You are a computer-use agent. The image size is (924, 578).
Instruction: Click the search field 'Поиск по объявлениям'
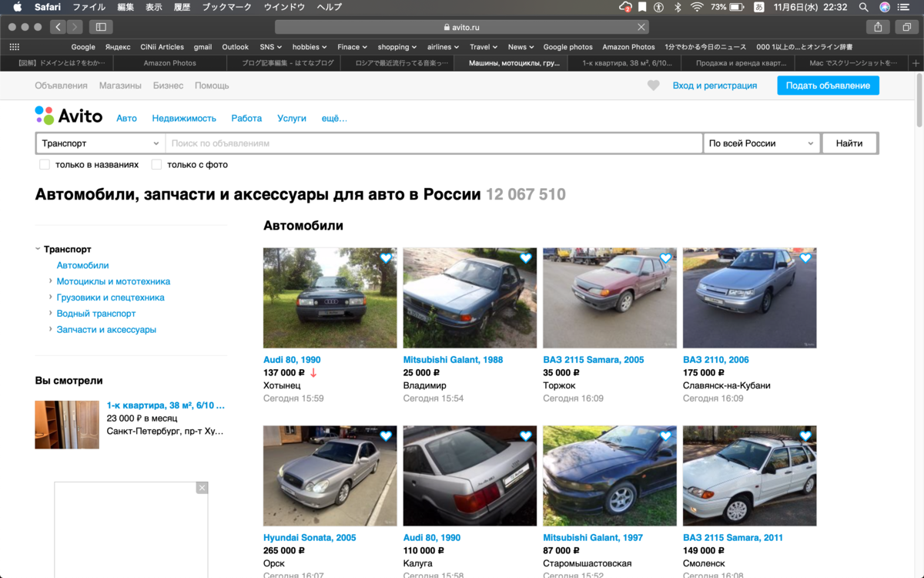[x=434, y=143]
